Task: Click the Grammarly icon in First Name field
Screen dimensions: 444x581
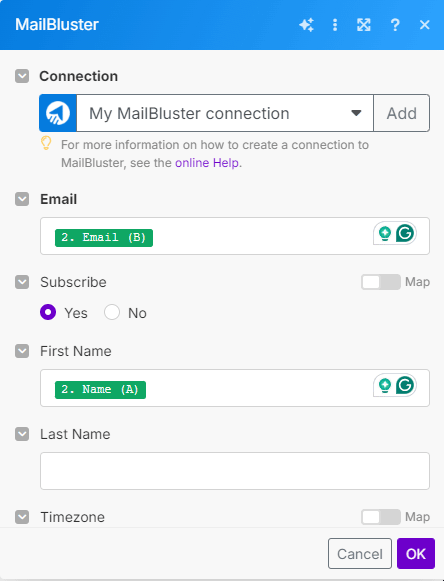Action: click(405, 385)
